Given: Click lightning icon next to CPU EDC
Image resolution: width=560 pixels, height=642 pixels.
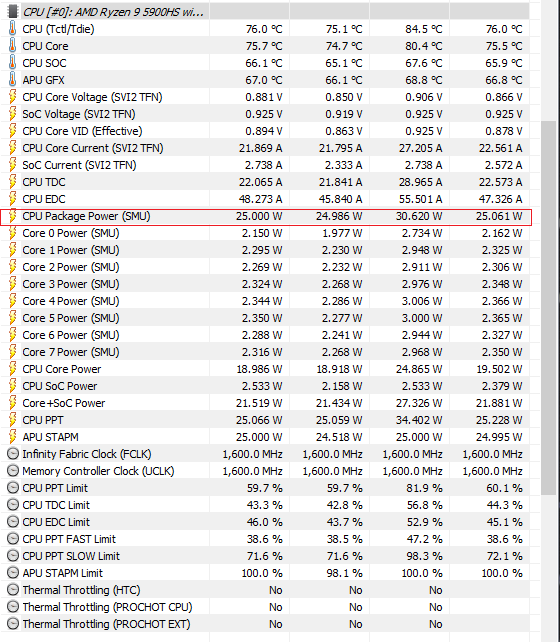Looking at the screenshot, I should click(13, 199).
